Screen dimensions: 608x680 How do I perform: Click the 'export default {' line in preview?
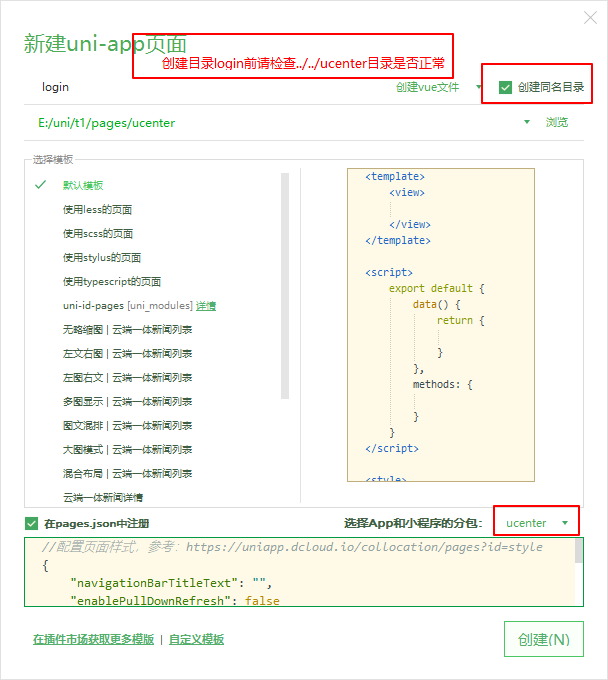point(436,288)
